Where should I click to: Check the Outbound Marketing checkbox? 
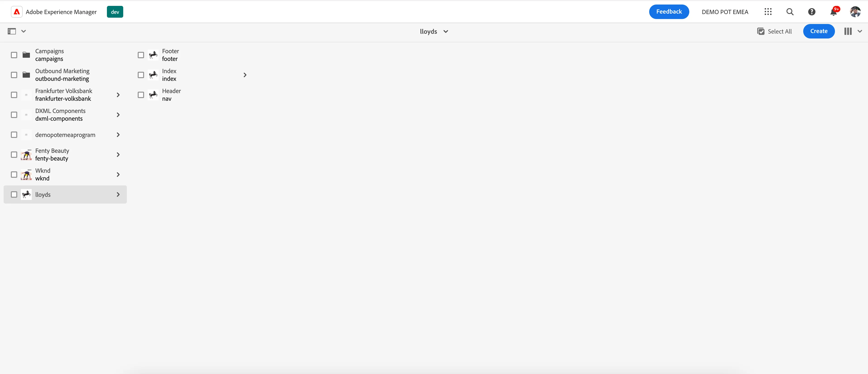[14, 75]
